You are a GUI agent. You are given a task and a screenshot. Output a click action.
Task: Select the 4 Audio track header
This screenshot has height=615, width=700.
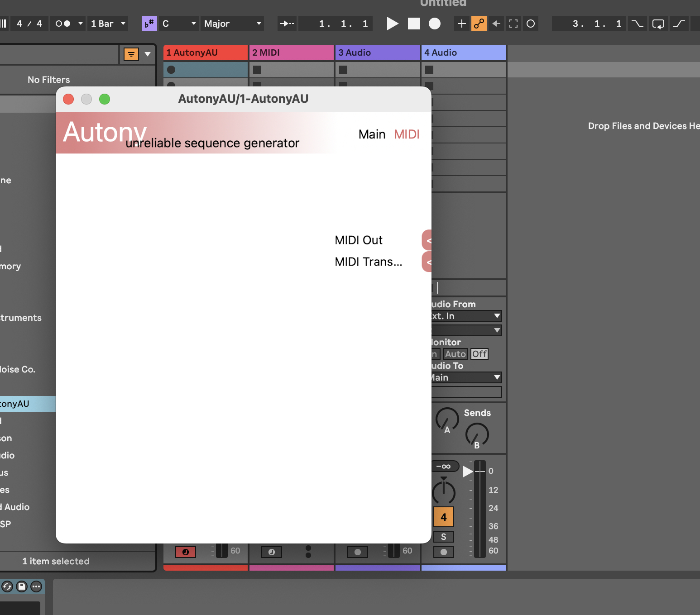click(464, 52)
